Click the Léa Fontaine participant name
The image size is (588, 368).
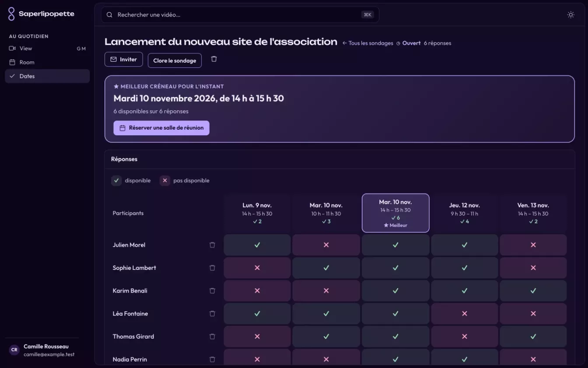point(130,314)
